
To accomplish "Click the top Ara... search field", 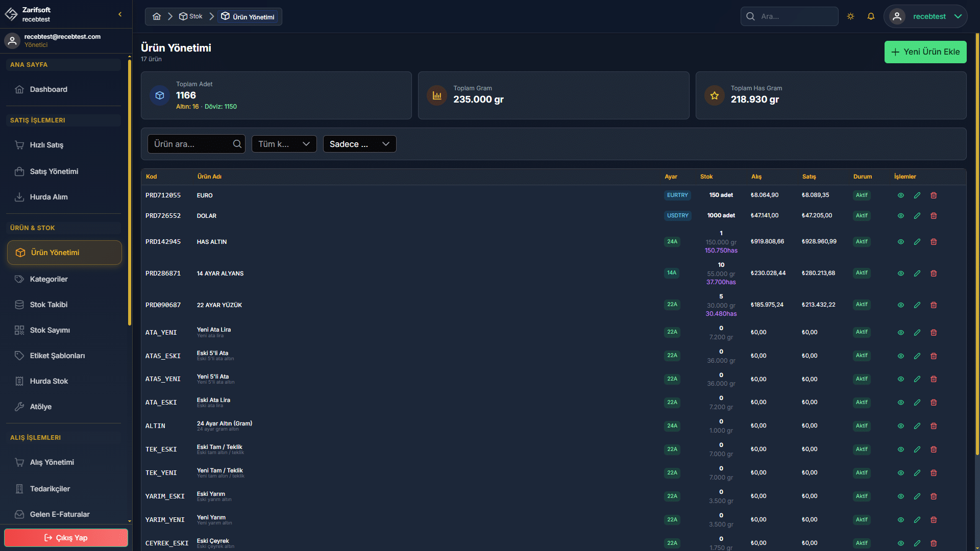I will click(x=789, y=16).
